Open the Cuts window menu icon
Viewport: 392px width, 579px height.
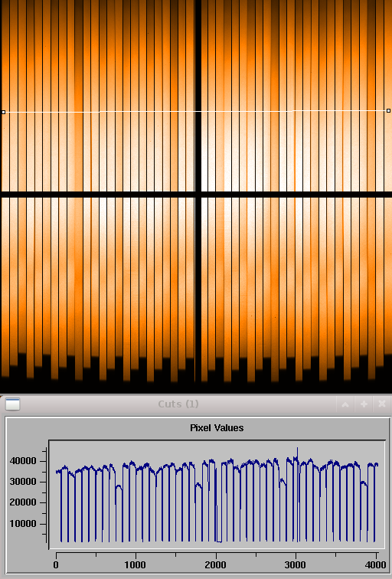point(12,404)
